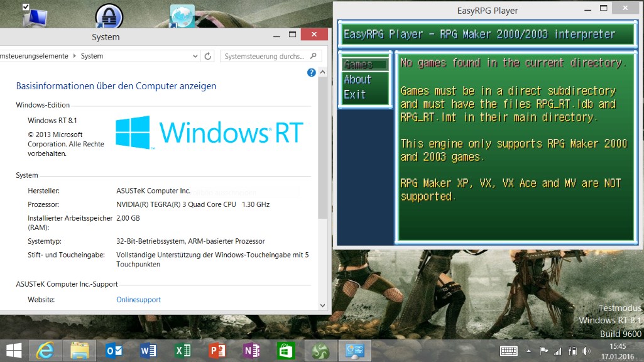Click the 'Website:' label
The image size is (644, 362).
point(41,300)
